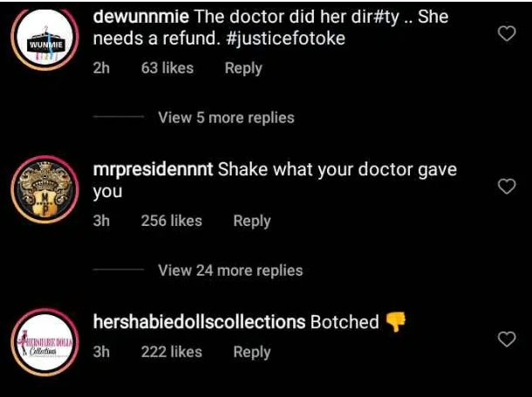Open the #justicefotoke hashtag
Viewport: 532px width, 397px height.
pyautogui.click(x=285, y=38)
